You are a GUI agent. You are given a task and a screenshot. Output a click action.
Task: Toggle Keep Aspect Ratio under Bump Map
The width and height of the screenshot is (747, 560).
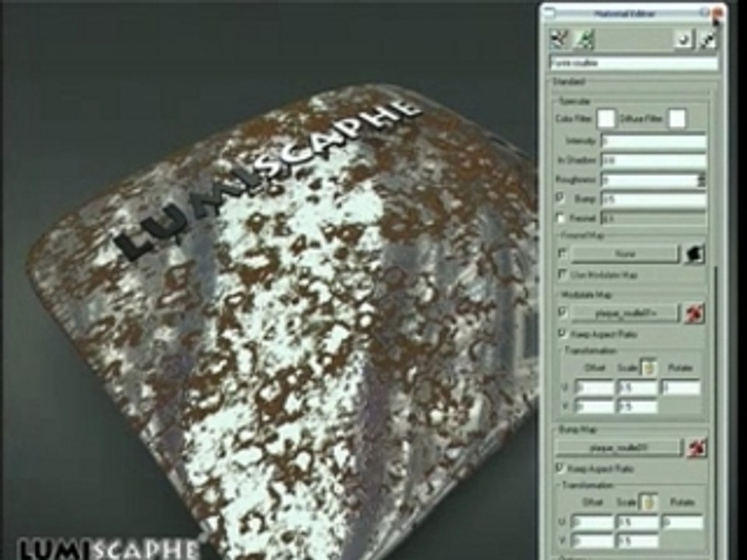(560, 467)
